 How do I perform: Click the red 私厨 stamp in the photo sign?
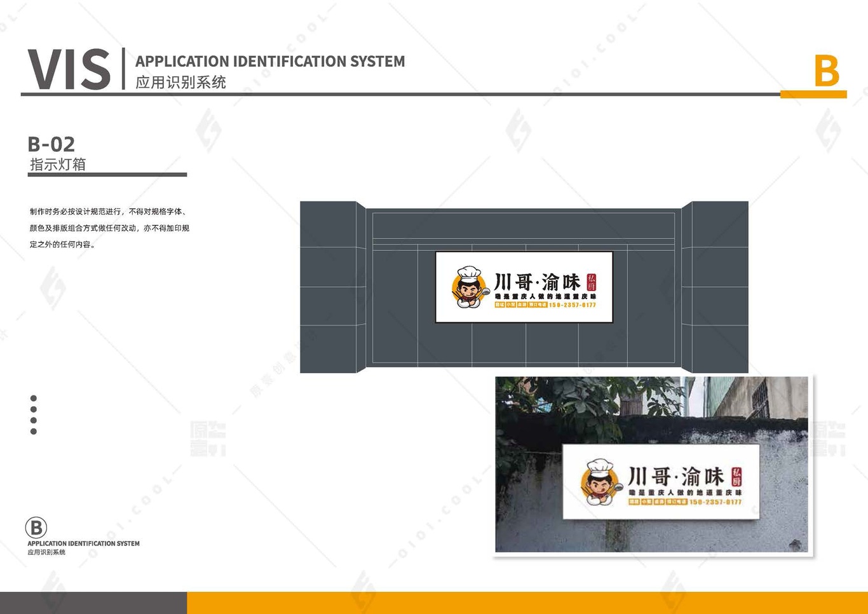(736, 477)
